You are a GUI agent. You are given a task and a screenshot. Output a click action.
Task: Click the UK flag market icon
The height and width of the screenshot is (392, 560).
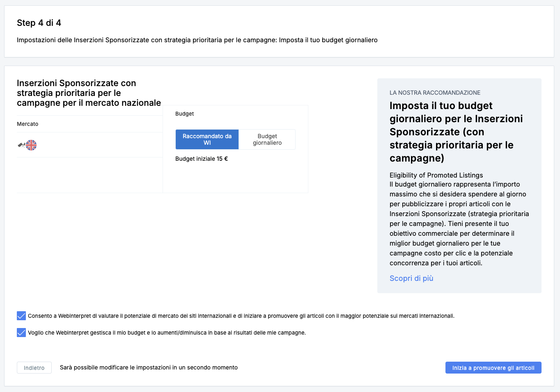pyautogui.click(x=31, y=145)
